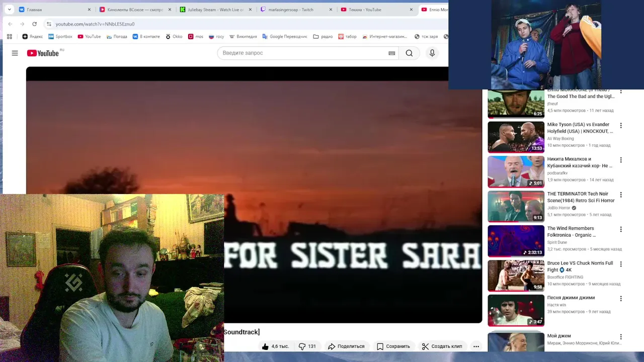The height and width of the screenshot is (362, 644).
Task: Like the video with thumbs-up 4,6 тыс.
Action: pyautogui.click(x=275, y=346)
